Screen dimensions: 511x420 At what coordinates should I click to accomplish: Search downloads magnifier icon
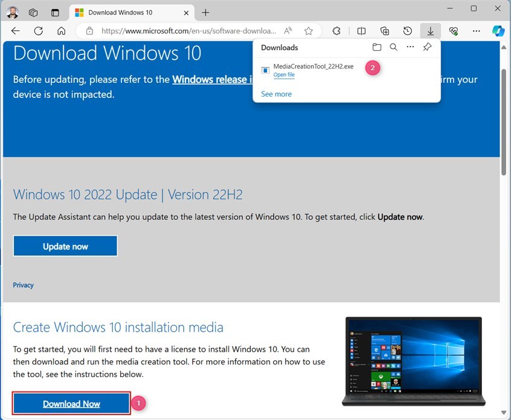click(393, 47)
